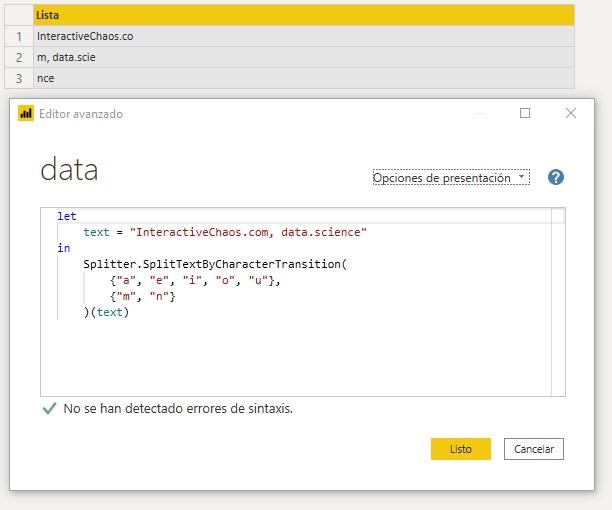The height and width of the screenshot is (510, 612).
Task: Click the text string assignment line
Action: tap(225, 232)
